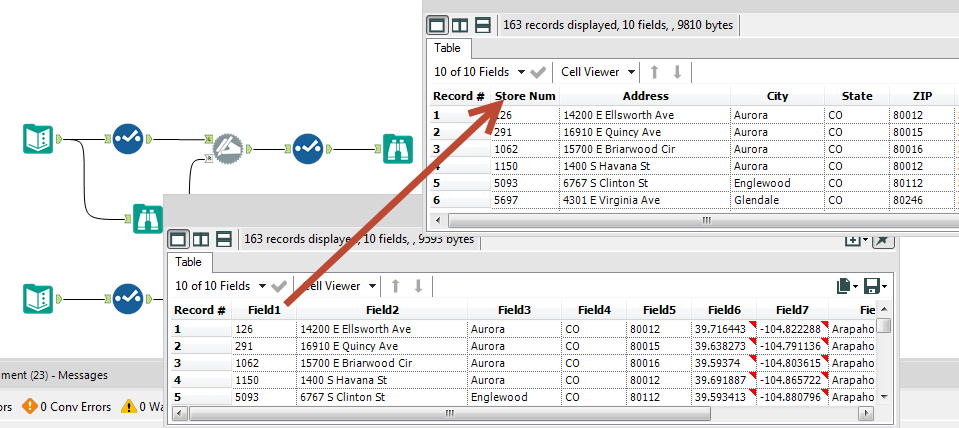Switch lower results to side-by-side layout

(201, 239)
